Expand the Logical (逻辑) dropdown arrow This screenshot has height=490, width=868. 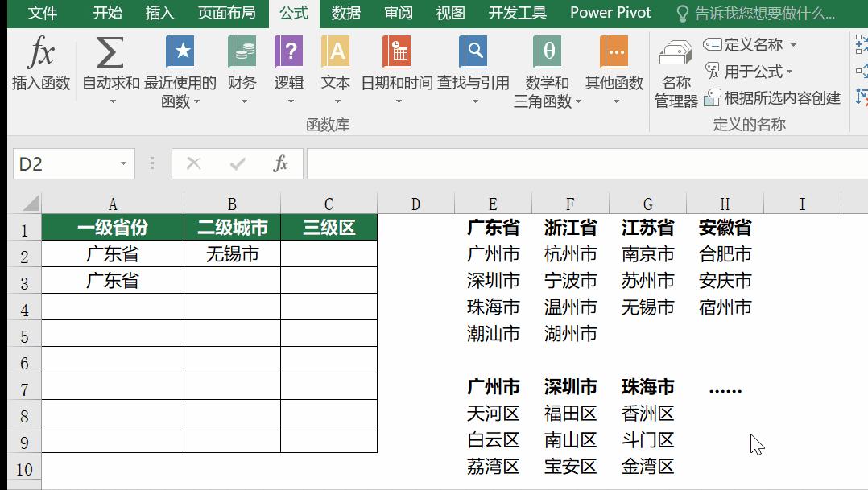pos(290,101)
